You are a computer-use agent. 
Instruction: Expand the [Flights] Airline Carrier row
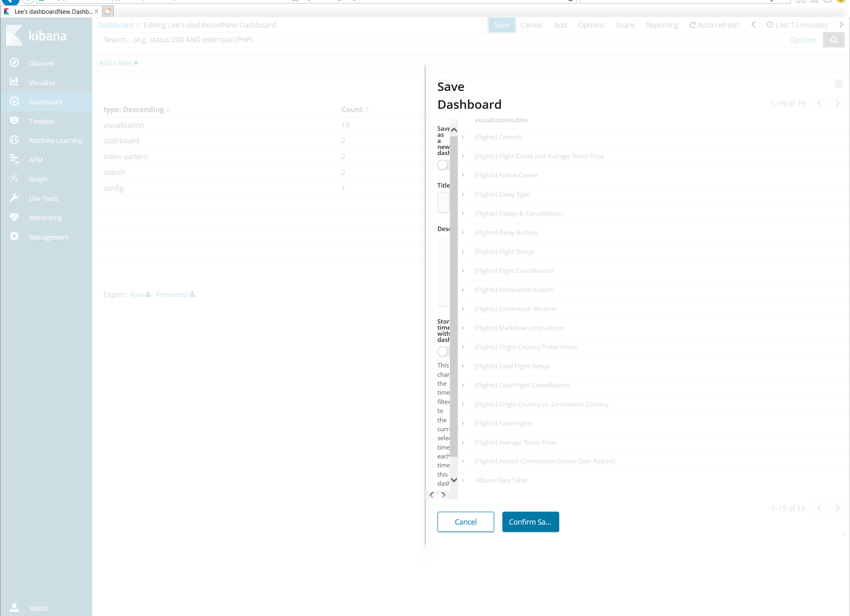(x=463, y=175)
